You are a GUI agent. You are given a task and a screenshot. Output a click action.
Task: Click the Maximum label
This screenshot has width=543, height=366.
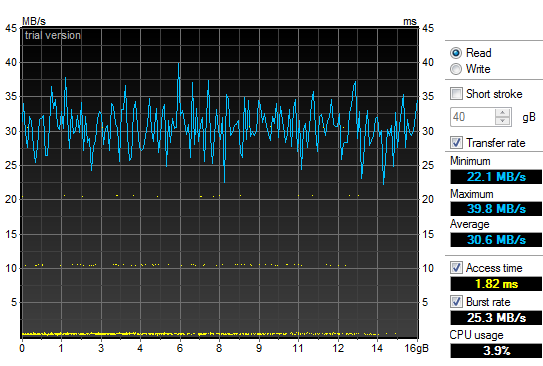472,194
